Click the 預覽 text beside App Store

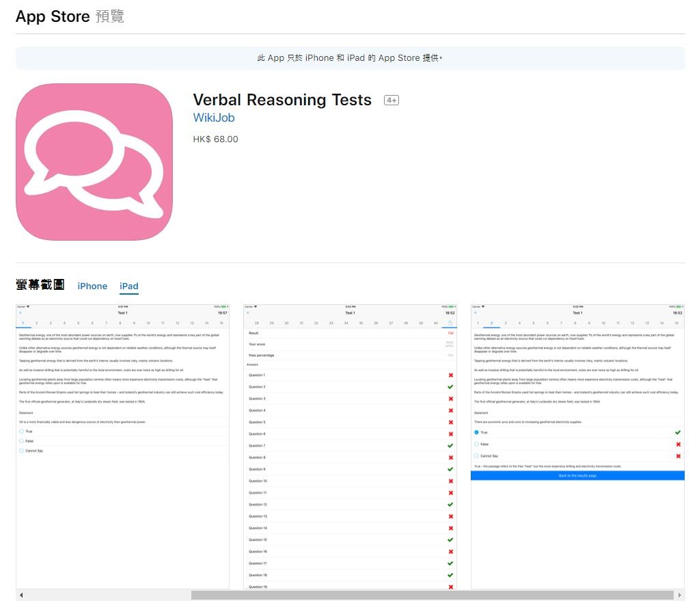pyautogui.click(x=109, y=16)
